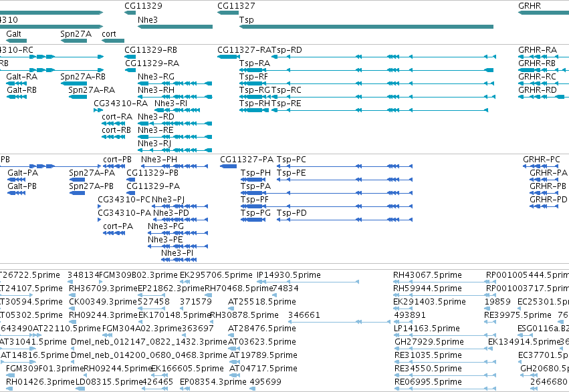The image size is (569, 392).
Task: Click the GRHR-PD protein label
Action: 548,200
